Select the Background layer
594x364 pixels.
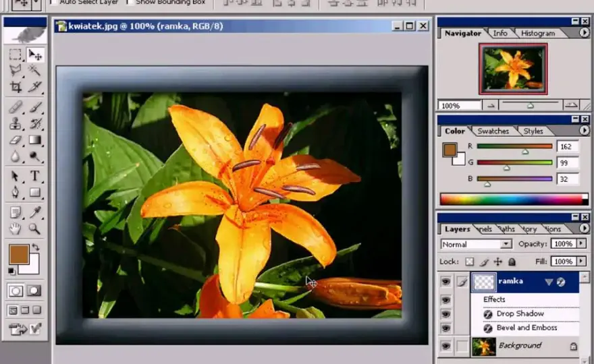(525, 346)
